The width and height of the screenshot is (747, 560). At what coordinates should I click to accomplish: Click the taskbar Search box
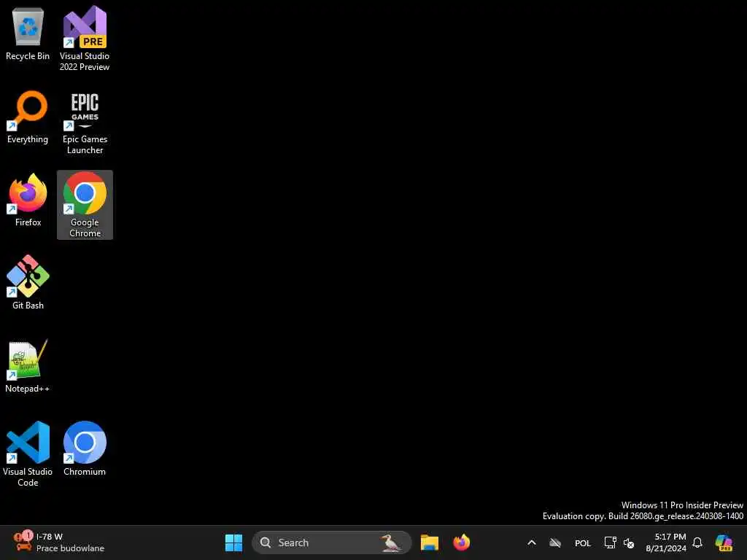pyautogui.click(x=332, y=542)
